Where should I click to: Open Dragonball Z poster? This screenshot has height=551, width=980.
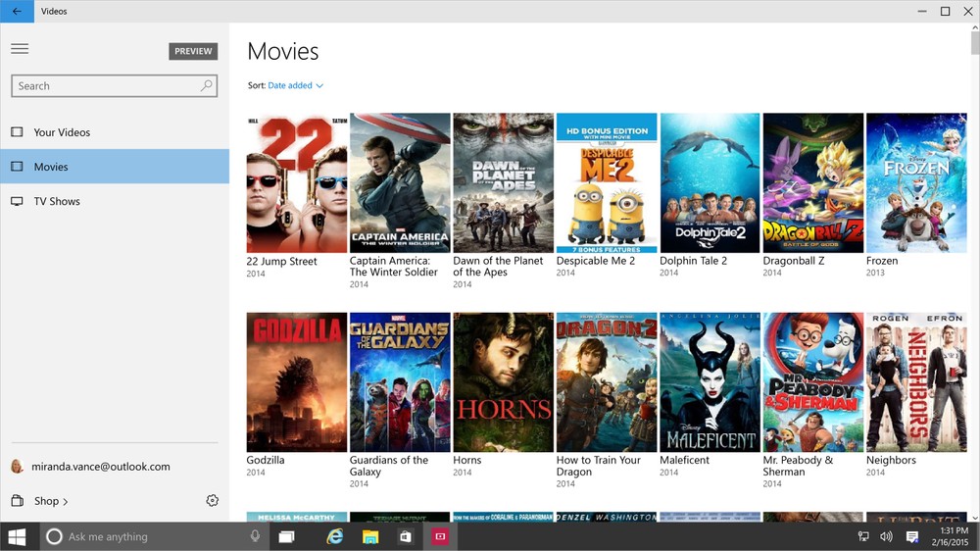click(x=813, y=182)
